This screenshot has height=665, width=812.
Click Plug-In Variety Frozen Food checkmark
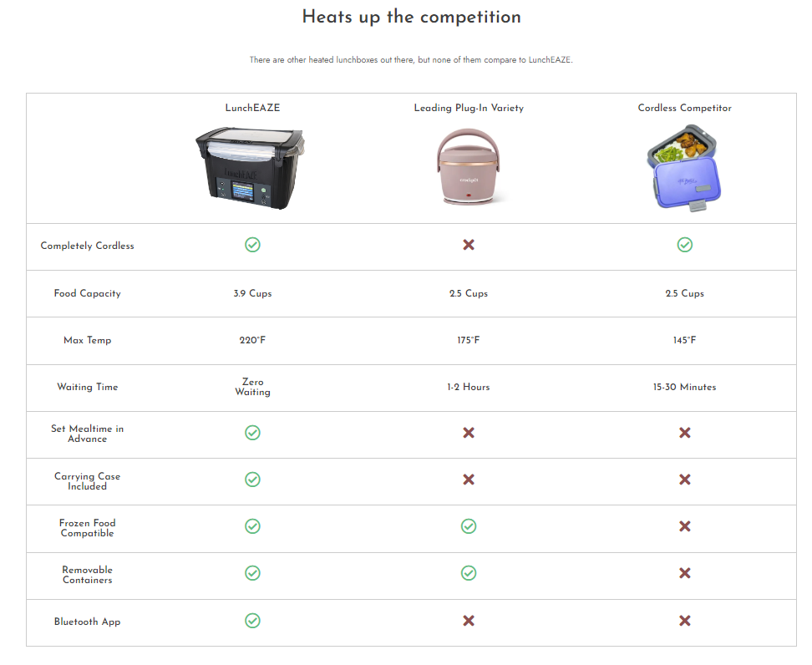pos(469,526)
